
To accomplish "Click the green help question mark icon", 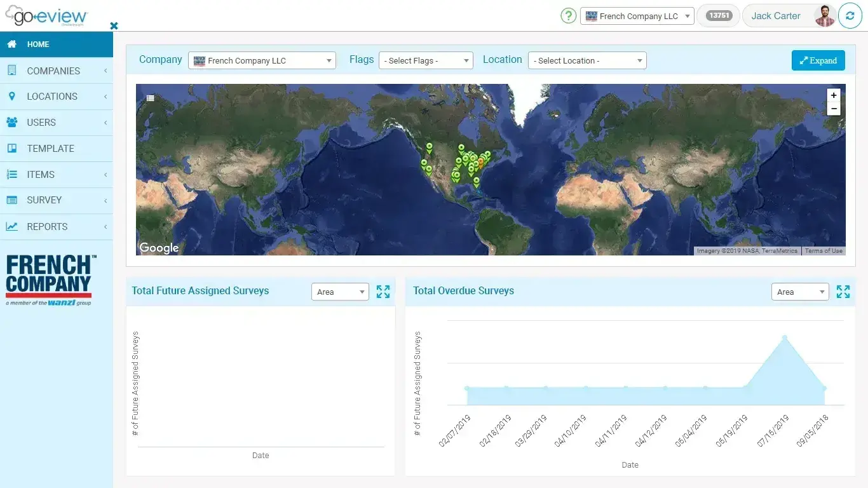I will point(568,16).
